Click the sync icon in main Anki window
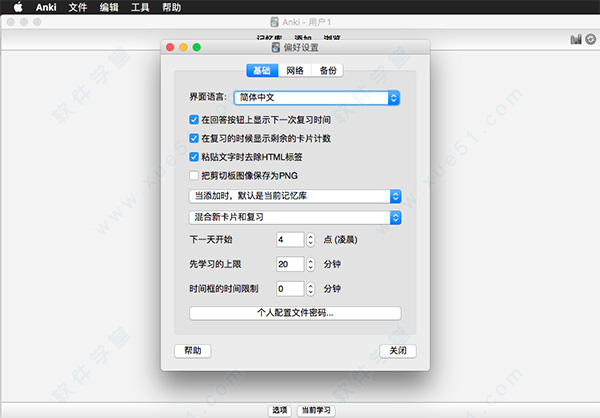The height and width of the screenshot is (418, 600). pyautogui.click(x=590, y=39)
